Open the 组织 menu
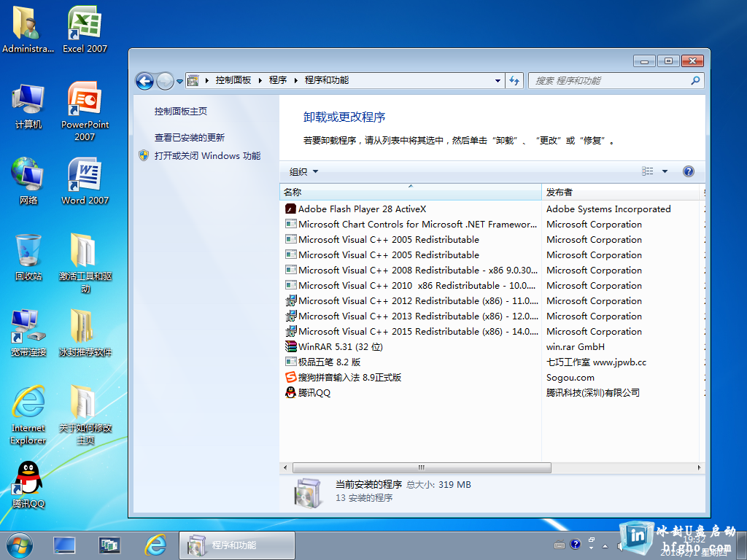 point(303,171)
